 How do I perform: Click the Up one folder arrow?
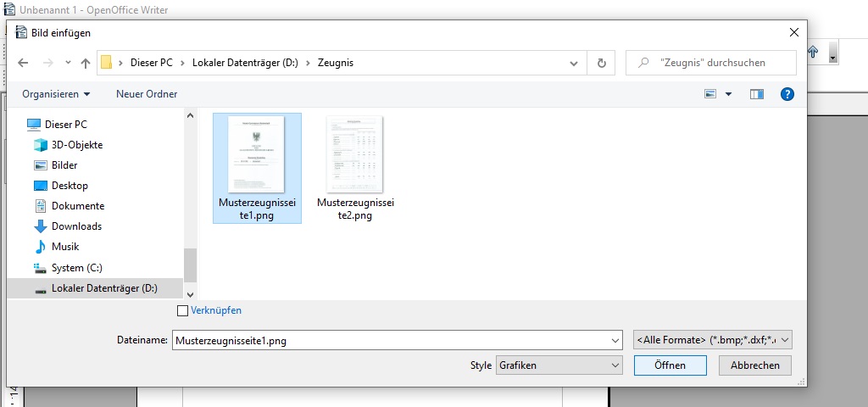point(86,63)
